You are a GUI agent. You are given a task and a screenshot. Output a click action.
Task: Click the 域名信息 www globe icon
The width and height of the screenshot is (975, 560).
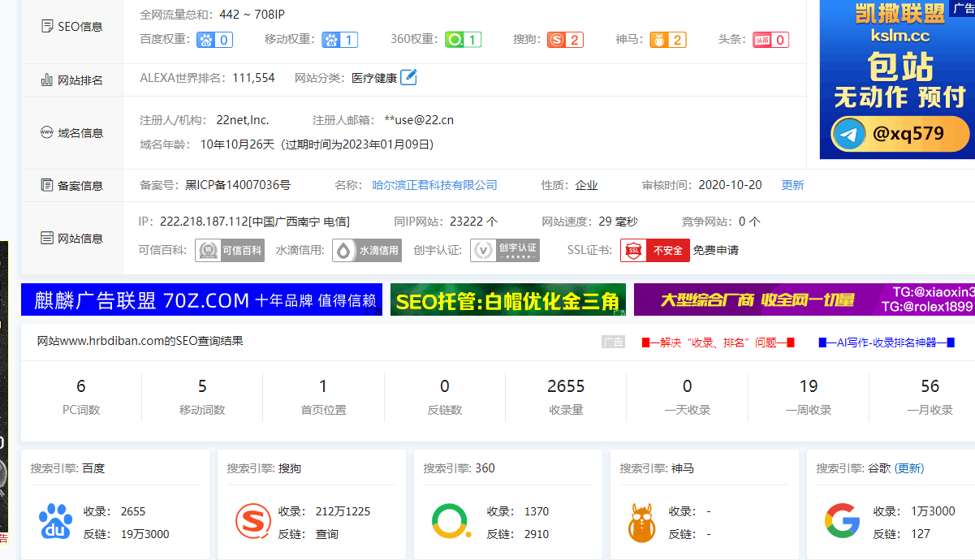47,133
